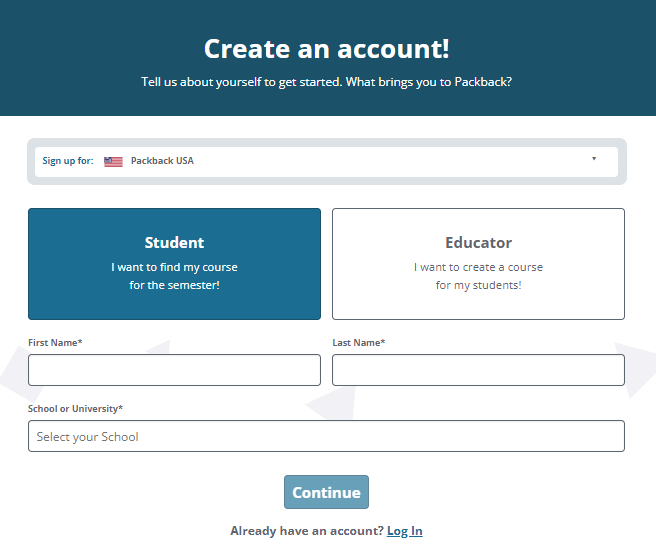Click the "Educator" title text
Viewport: 656px width, 559px height.
pyautogui.click(x=478, y=243)
